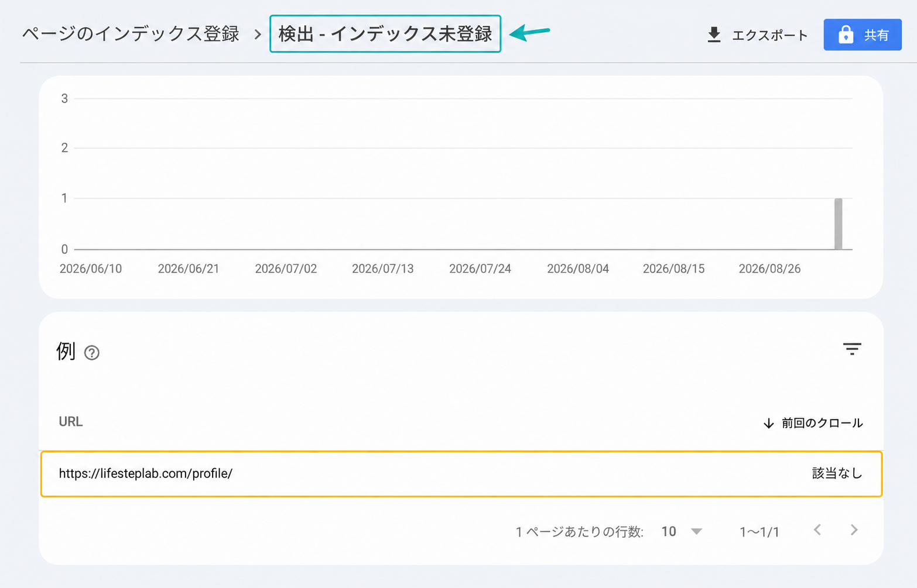The height and width of the screenshot is (588, 917).
Task: Click the 1 ページあたりの行数 label
Action: click(x=580, y=532)
